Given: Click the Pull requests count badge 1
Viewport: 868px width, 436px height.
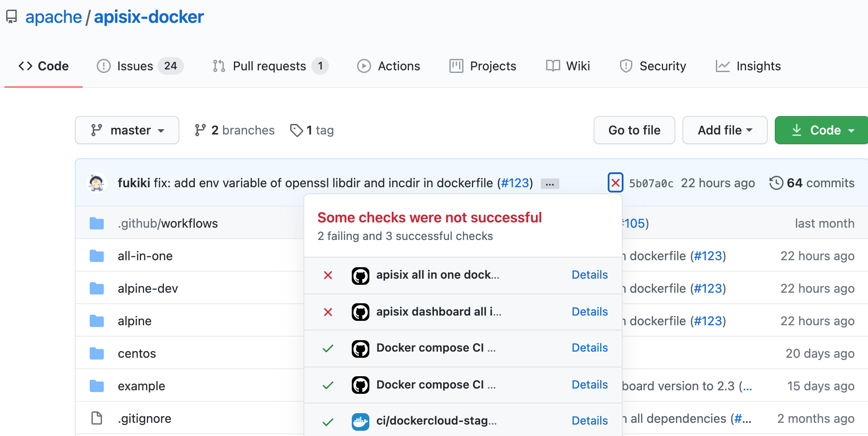Looking at the screenshot, I should point(320,66).
